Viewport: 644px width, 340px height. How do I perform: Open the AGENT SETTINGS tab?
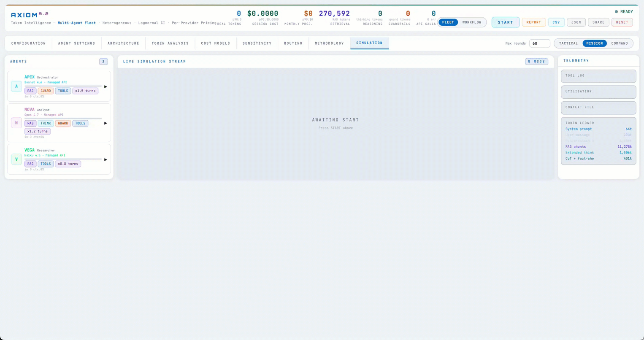(x=77, y=43)
